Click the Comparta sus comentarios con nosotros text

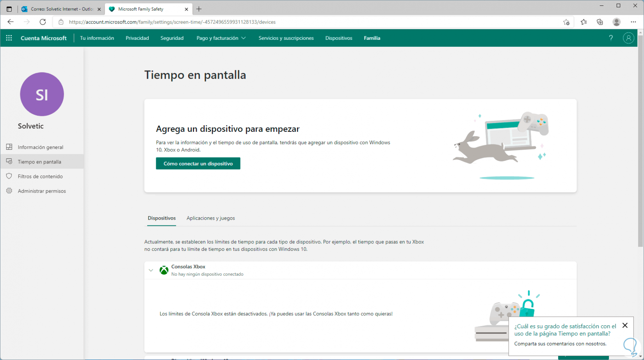click(560, 344)
